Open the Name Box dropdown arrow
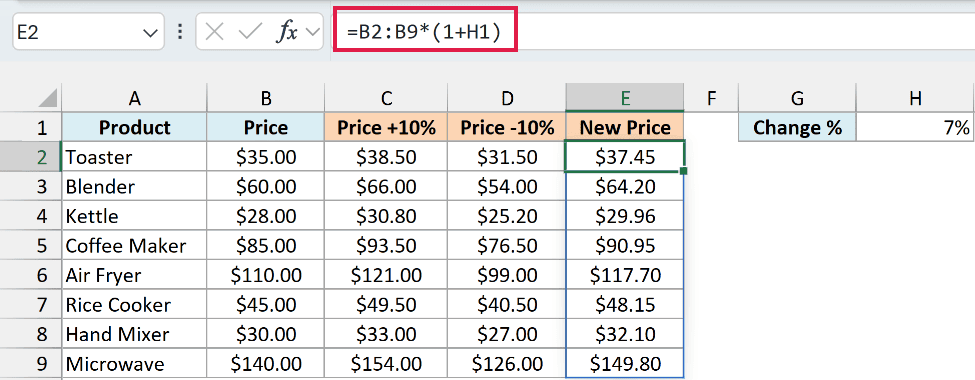975x380 pixels. 150,32
